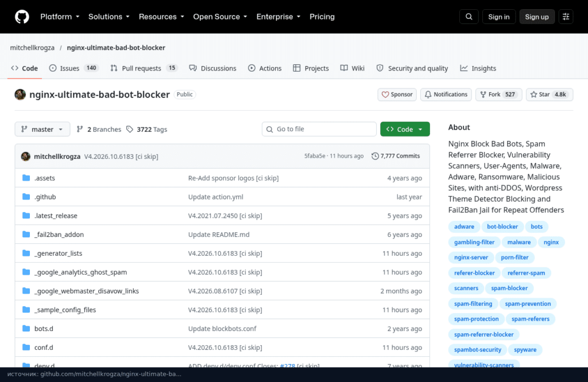
Task: Click the commit author avatar in the commit bar
Action: [x=25, y=156]
